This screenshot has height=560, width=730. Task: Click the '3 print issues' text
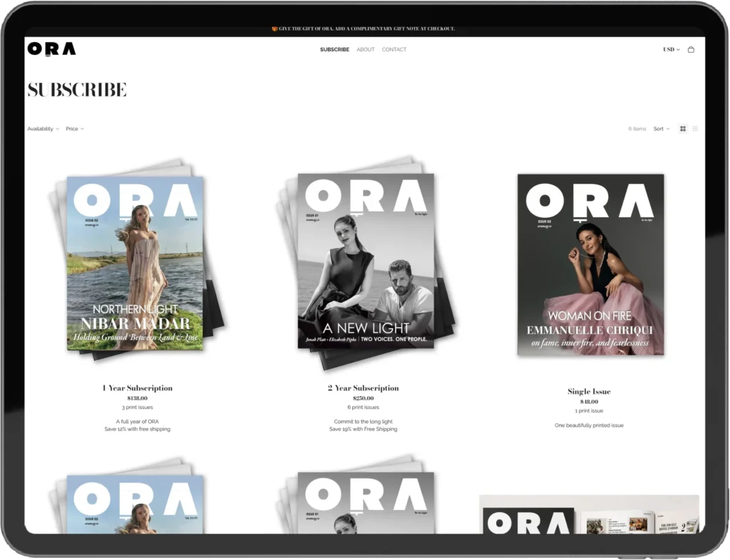tap(138, 408)
